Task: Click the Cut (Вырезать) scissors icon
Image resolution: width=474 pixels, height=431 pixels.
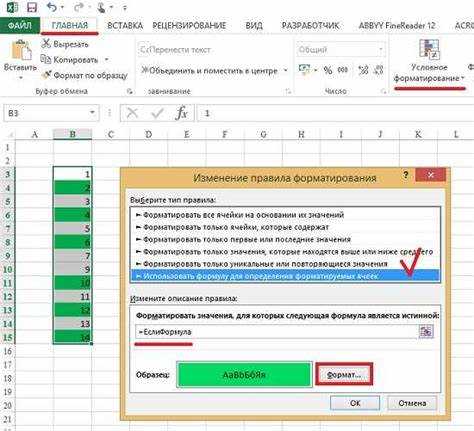Action: pyautogui.click(x=46, y=44)
